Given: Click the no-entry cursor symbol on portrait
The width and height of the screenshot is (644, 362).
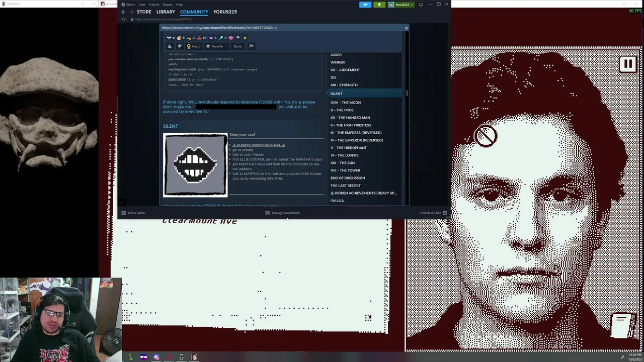Looking at the screenshot, I should [486, 136].
